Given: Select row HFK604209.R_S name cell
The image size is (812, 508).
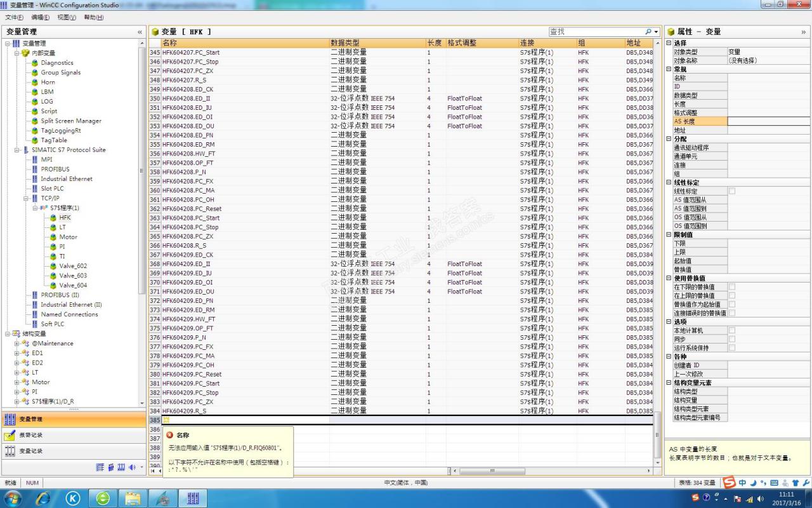Looking at the screenshot, I should [246, 411].
